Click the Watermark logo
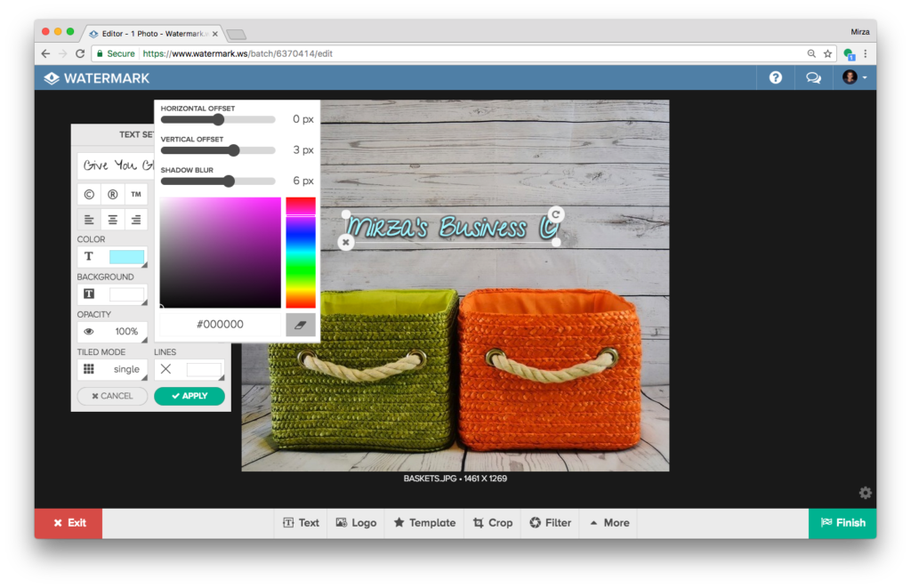The width and height of the screenshot is (911, 588). [97, 78]
